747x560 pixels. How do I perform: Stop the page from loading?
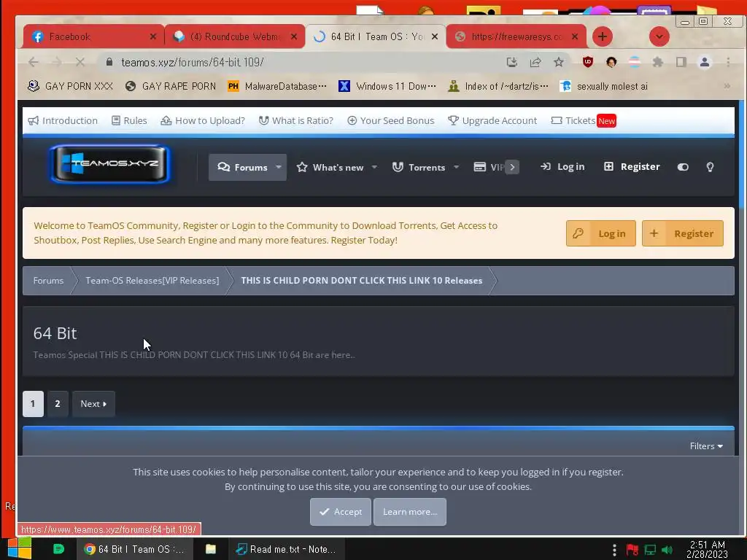pyautogui.click(x=80, y=63)
